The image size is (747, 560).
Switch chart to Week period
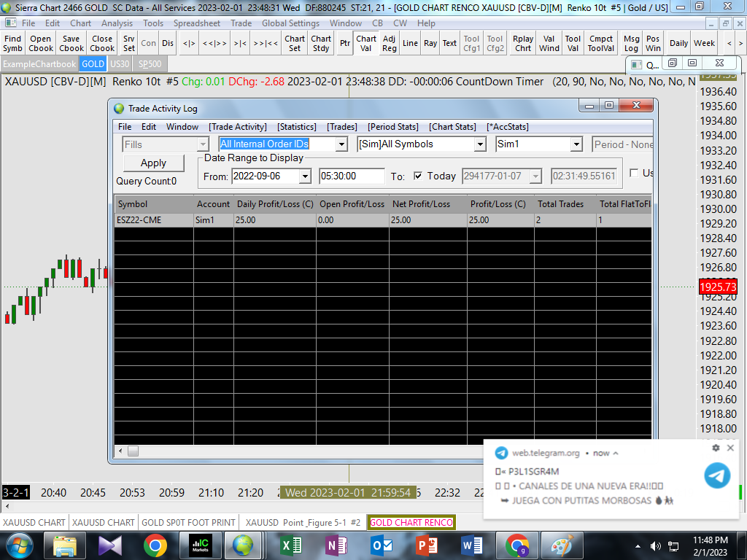pos(704,43)
